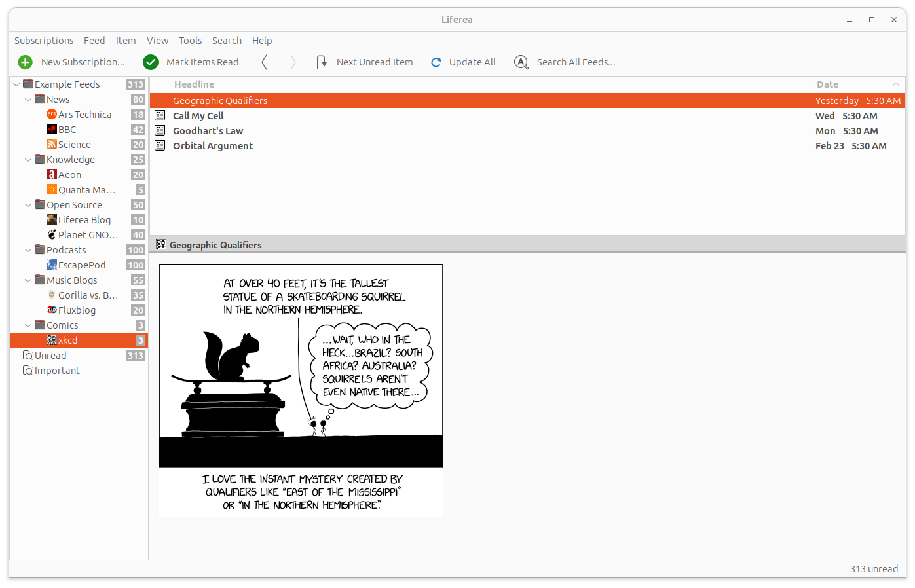Open the Tools menu
915x588 pixels.
click(190, 41)
